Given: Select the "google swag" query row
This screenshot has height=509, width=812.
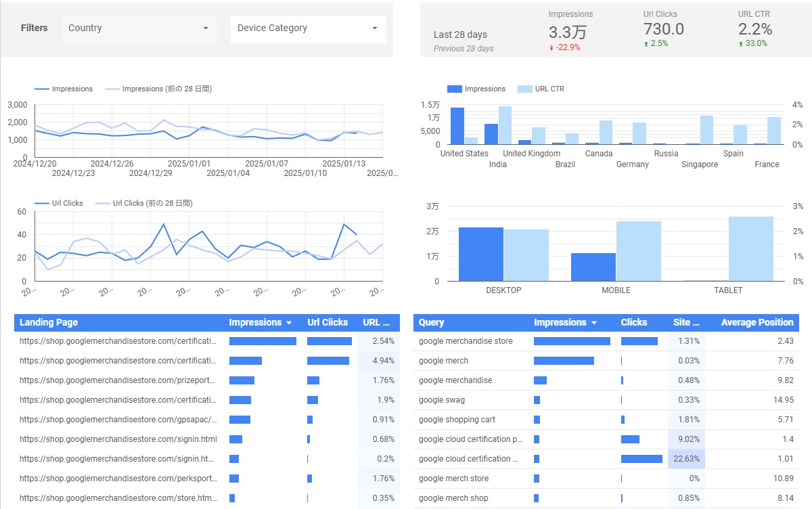Looking at the screenshot, I should click(606, 400).
